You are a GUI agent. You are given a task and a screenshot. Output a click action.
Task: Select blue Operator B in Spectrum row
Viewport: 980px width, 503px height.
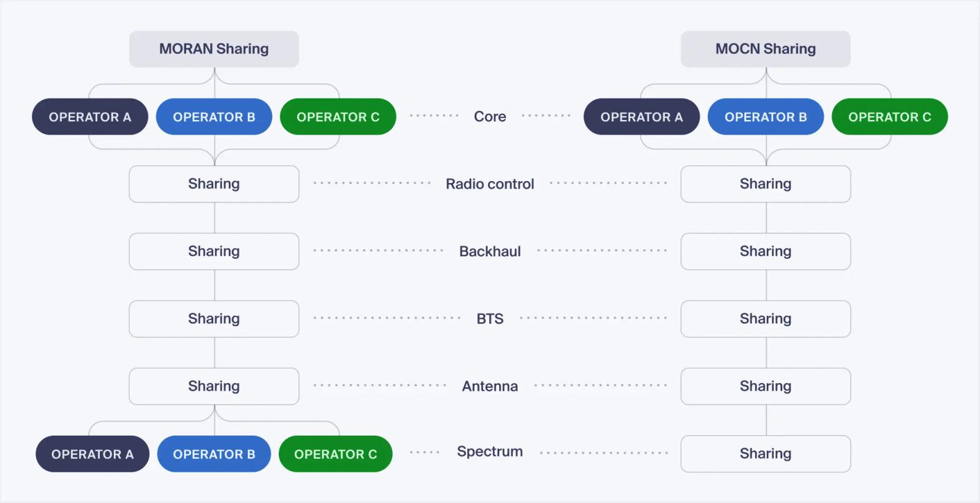[214, 454]
